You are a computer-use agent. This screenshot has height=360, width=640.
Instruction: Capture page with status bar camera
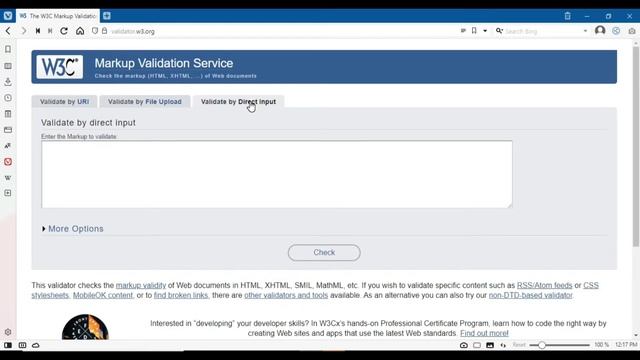click(464, 345)
